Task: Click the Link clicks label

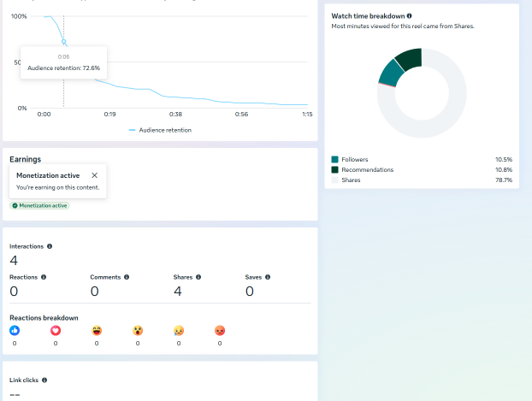Action: [24, 380]
